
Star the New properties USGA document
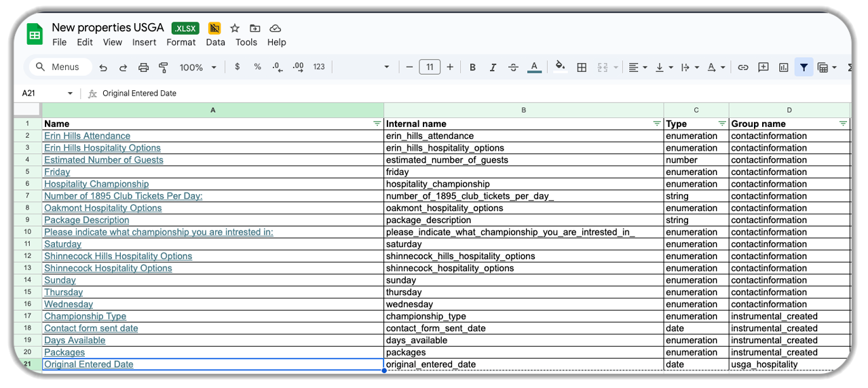click(235, 28)
